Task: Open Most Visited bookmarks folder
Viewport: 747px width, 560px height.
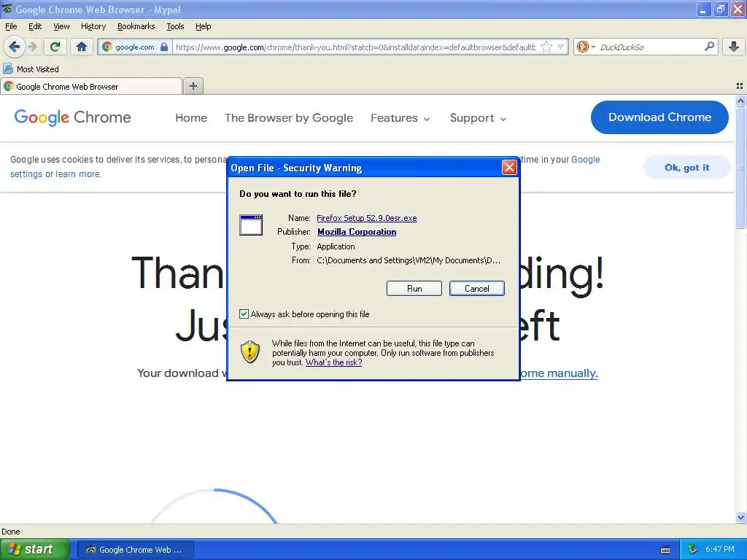Action: pyautogui.click(x=31, y=69)
